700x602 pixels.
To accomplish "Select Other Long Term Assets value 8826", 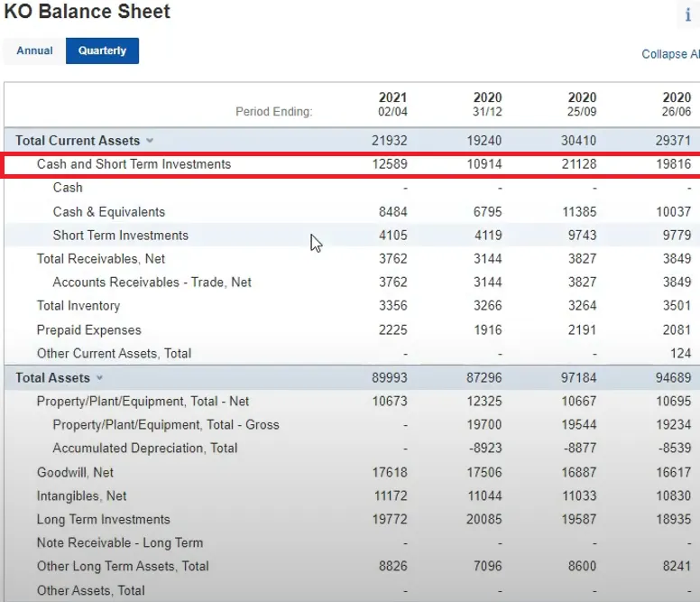I will 393,566.
